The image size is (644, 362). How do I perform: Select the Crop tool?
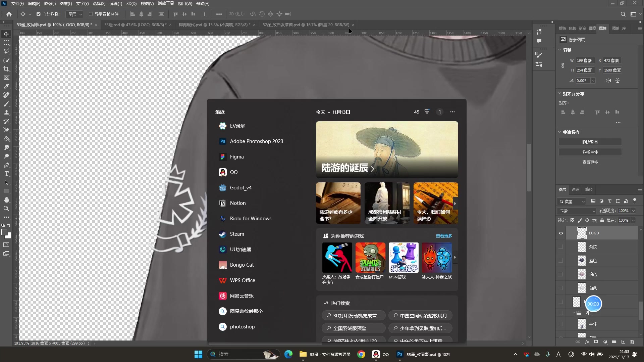tap(6, 69)
